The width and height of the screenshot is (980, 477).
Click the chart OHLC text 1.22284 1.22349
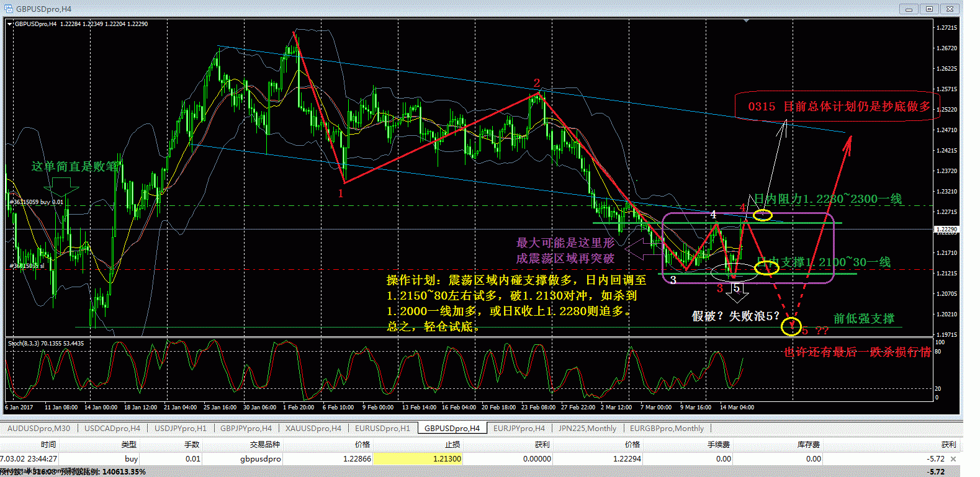[82, 24]
